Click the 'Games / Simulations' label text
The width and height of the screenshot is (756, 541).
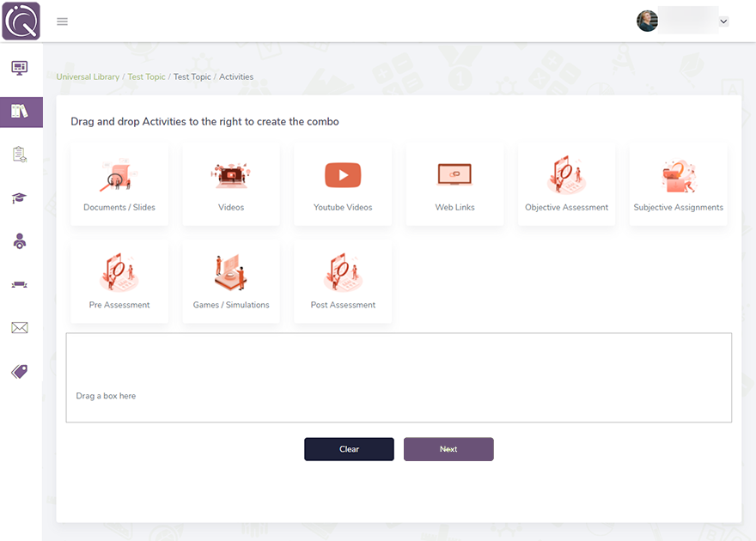pos(231,305)
